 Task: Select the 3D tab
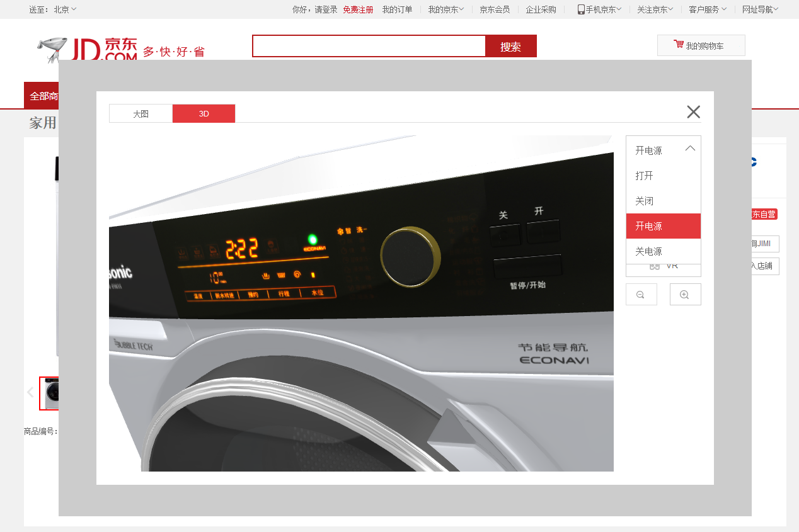coord(204,114)
